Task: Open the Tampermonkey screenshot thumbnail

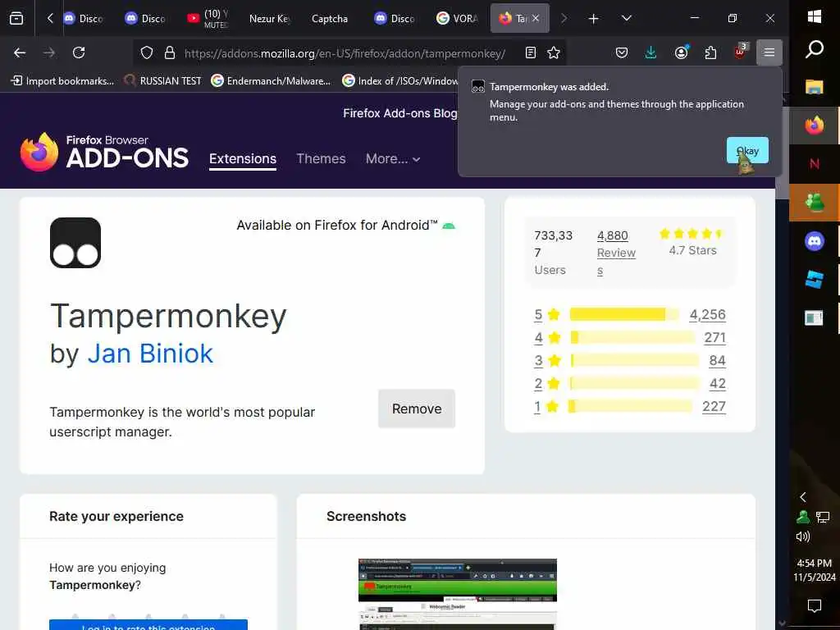Action: tap(458, 594)
